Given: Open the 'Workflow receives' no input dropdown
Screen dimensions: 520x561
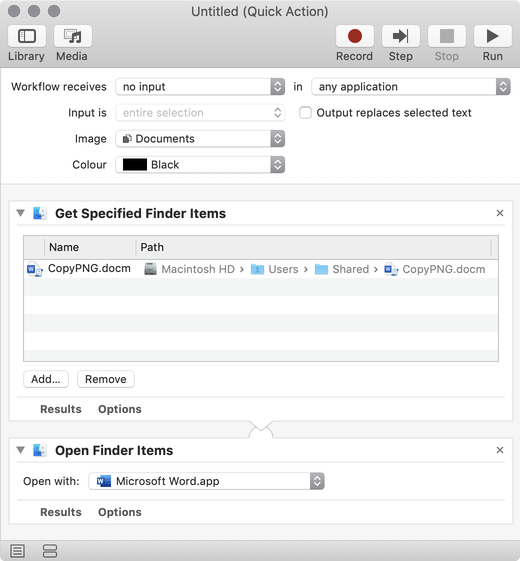Looking at the screenshot, I should click(x=200, y=87).
